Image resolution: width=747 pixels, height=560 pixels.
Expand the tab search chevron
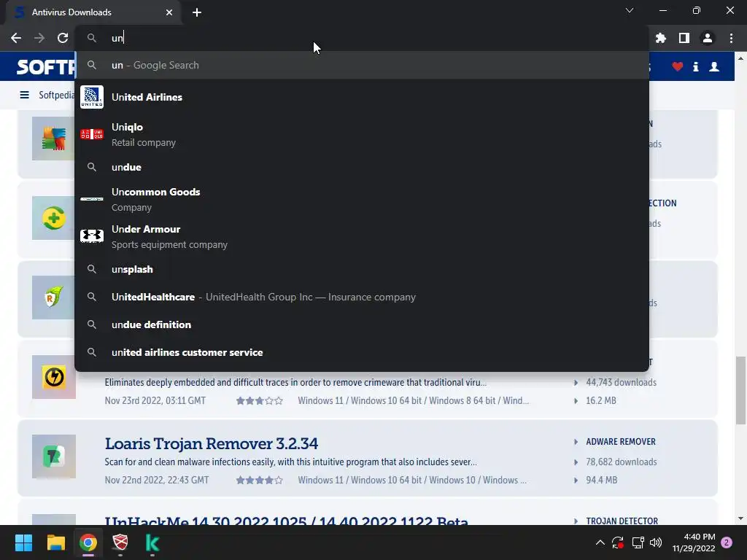click(630, 10)
